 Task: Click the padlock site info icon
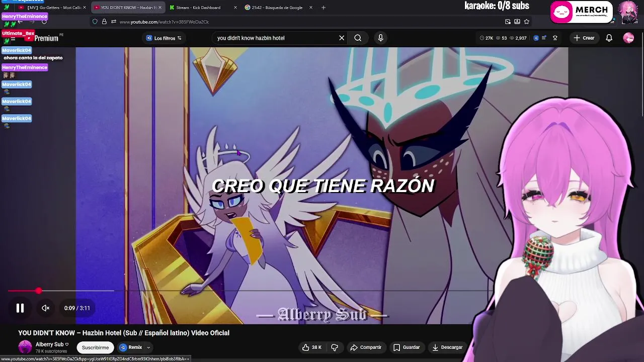[x=104, y=22]
